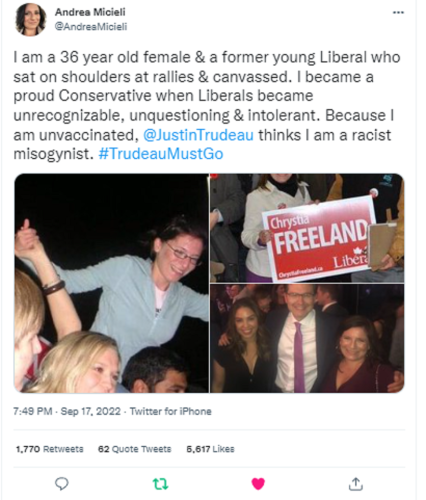Screen dimensions: 426x500
Task: Click the green retweet icon
Action: 160,484
